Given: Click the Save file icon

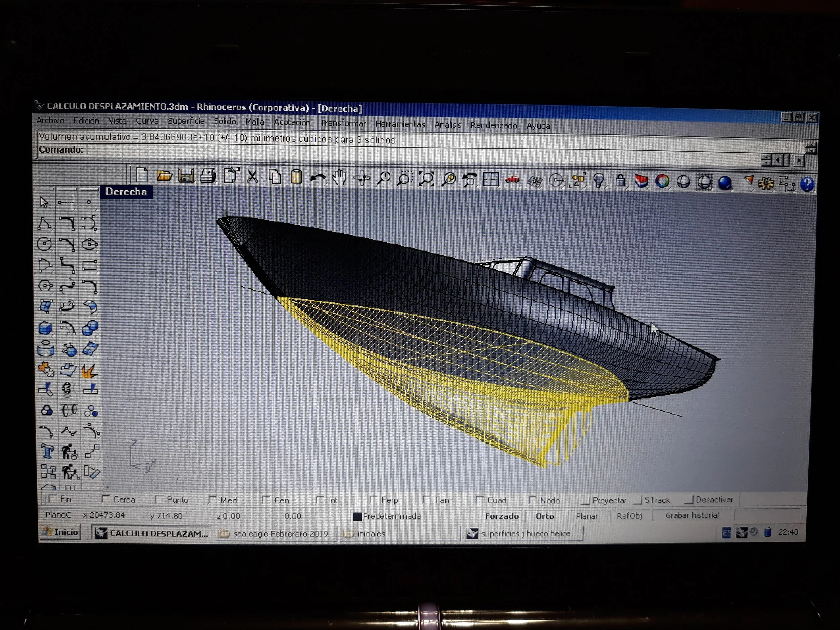Looking at the screenshot, I should point(186,176).
